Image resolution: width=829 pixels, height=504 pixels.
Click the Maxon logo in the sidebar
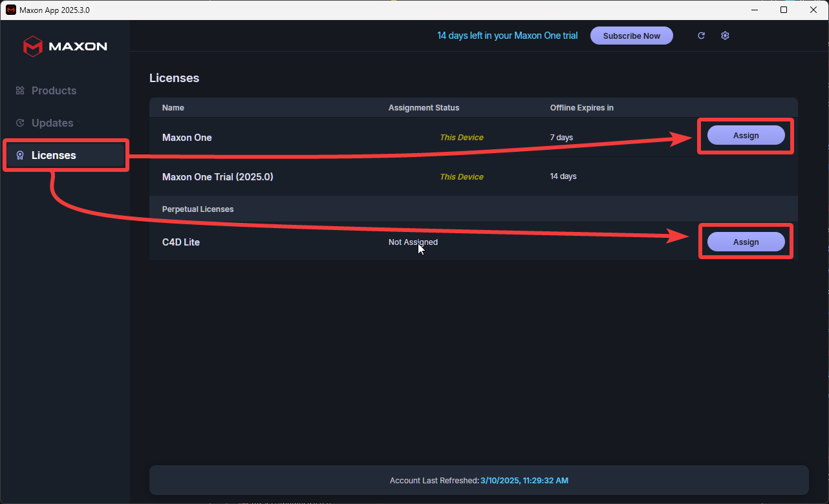[x=65, y=46]
